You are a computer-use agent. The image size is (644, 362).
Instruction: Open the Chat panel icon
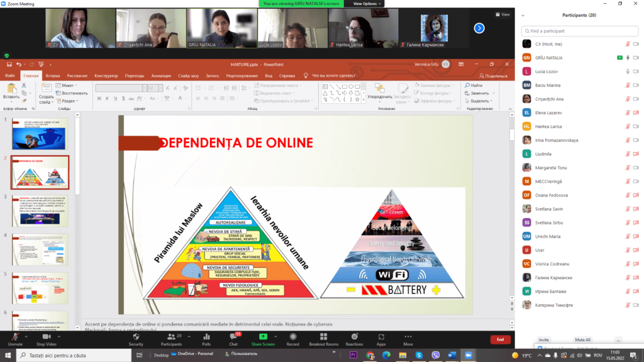tap(233, 337)
